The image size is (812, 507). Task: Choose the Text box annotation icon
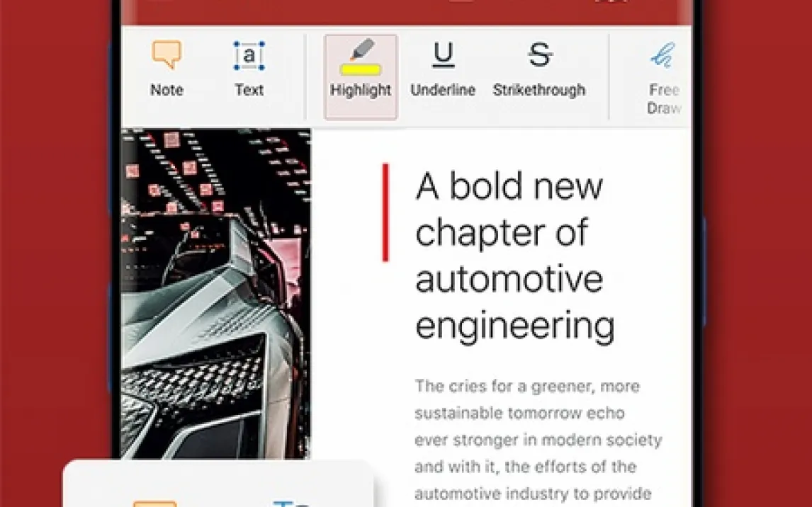coord(249,56)
